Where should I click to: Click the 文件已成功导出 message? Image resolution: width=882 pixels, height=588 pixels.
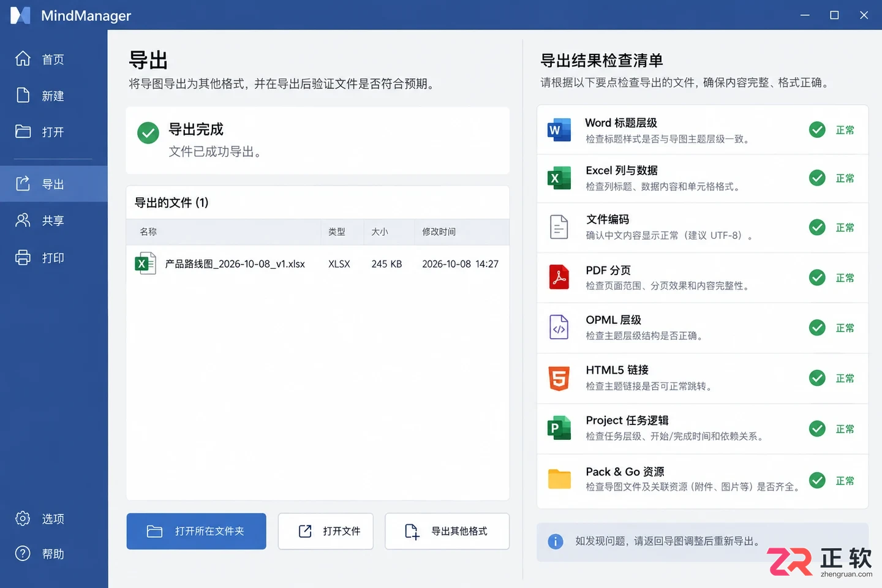[x=216, y=151]
